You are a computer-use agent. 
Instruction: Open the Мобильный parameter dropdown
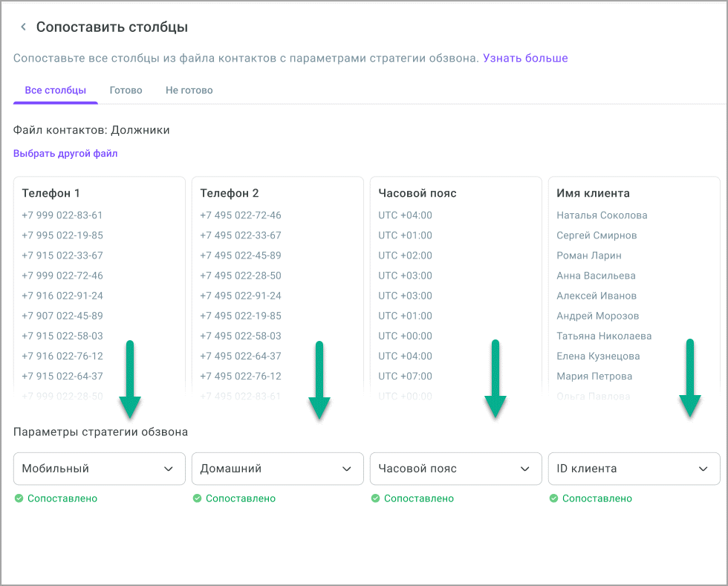(99, 469)
